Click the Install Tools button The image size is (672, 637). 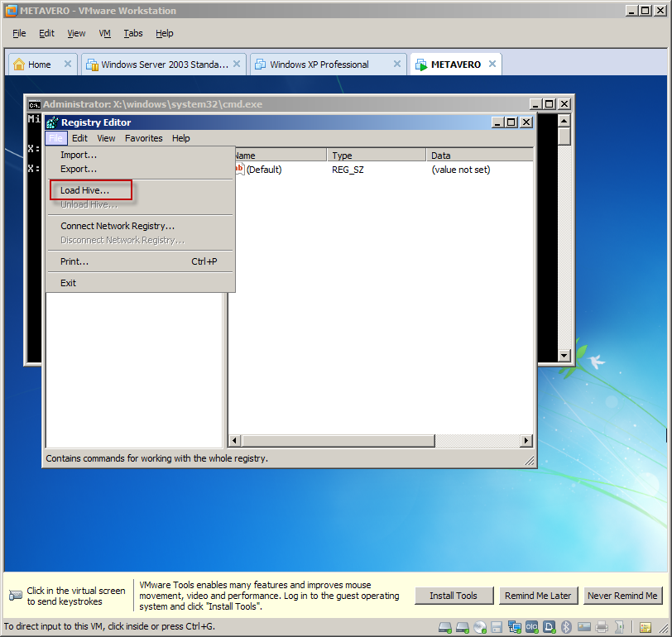(x=454, y=596)
